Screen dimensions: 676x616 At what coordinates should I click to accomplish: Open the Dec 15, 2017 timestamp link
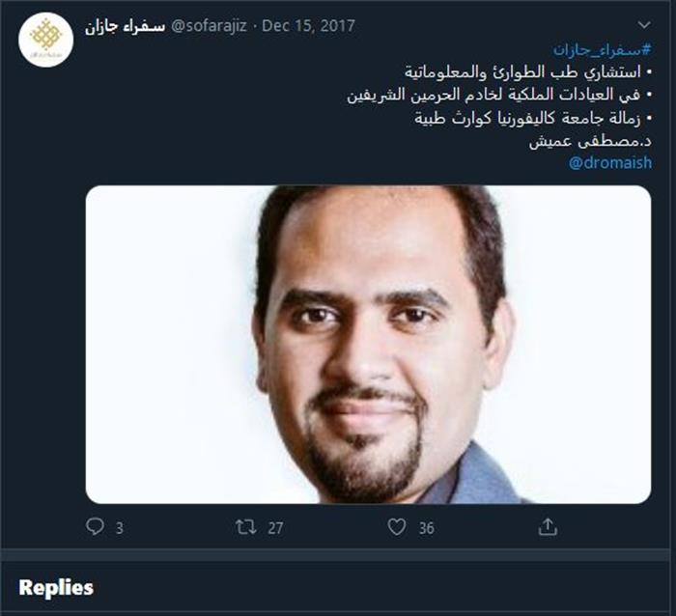[308, 26]
